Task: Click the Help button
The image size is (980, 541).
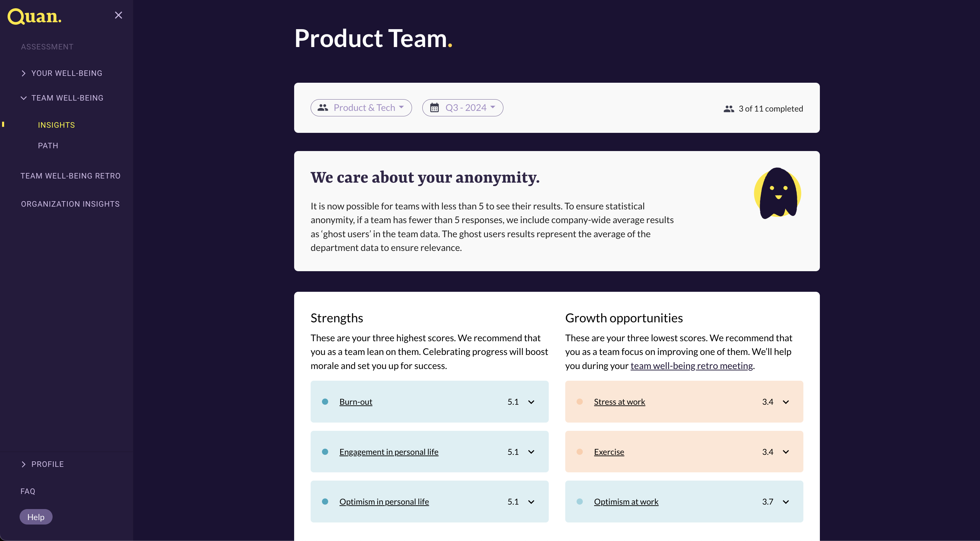Action: [36, 516]
